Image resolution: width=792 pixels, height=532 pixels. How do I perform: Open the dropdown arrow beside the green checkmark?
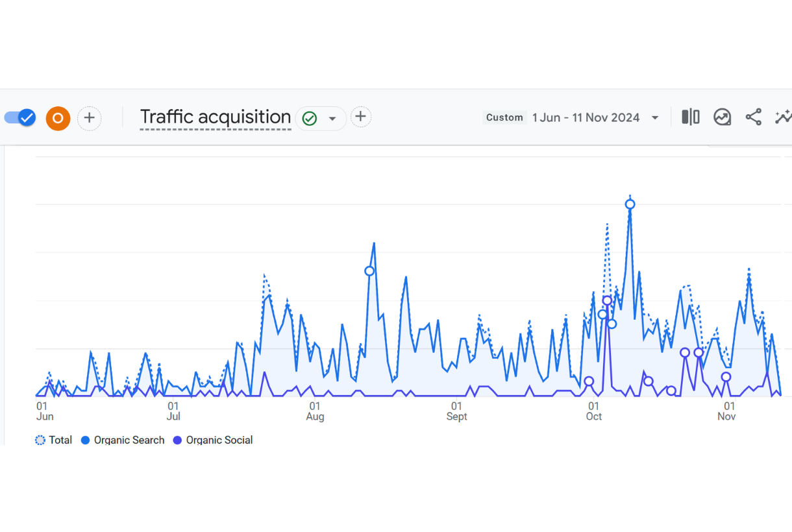point(332,119)
